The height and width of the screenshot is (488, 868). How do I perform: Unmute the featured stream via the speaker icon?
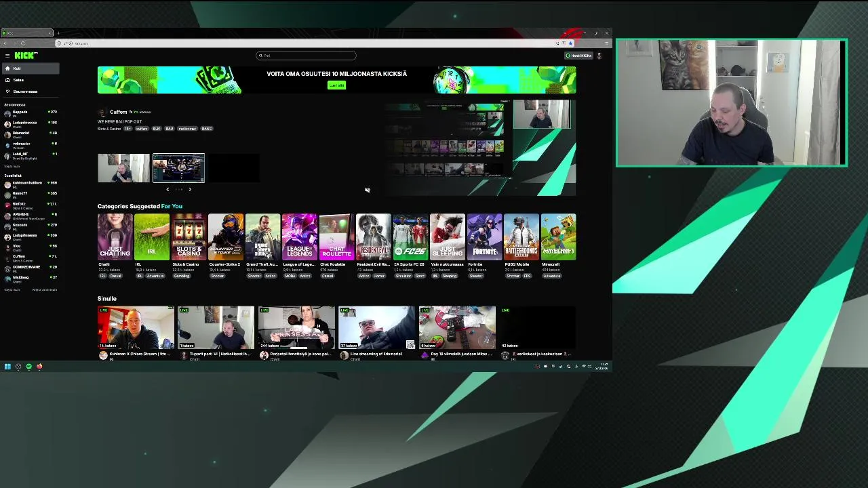(367, 190)
